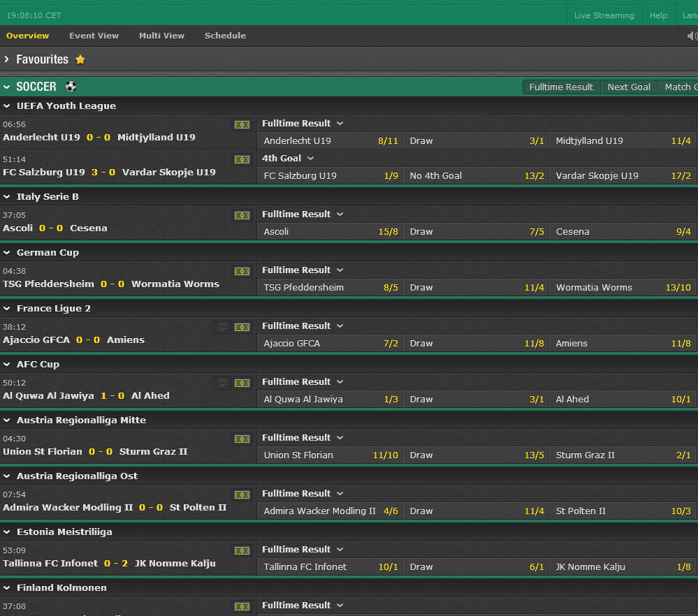Image resolution: width=698 pixels, height=616 pixels.
Task: Bet on Al Ahed at 10/1
Action: [x=623, y=399]
